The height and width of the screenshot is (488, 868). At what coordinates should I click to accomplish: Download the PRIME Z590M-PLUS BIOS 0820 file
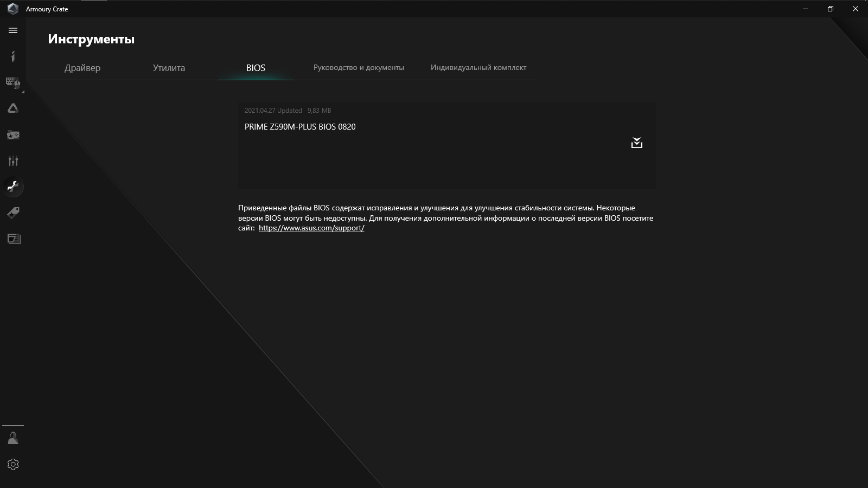pos(637,143)
